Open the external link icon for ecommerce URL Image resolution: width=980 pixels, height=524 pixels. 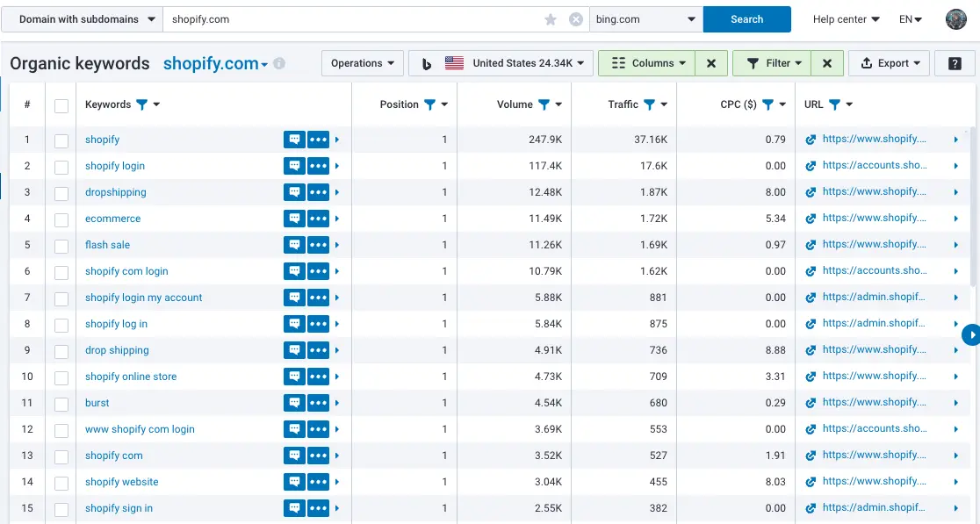click(x=811, y=219)
